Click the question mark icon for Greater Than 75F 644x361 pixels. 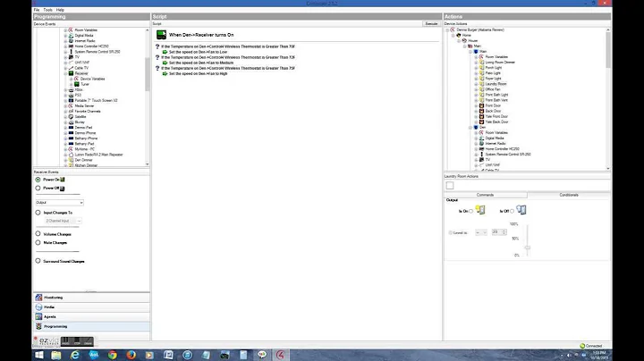coord(157,69)
